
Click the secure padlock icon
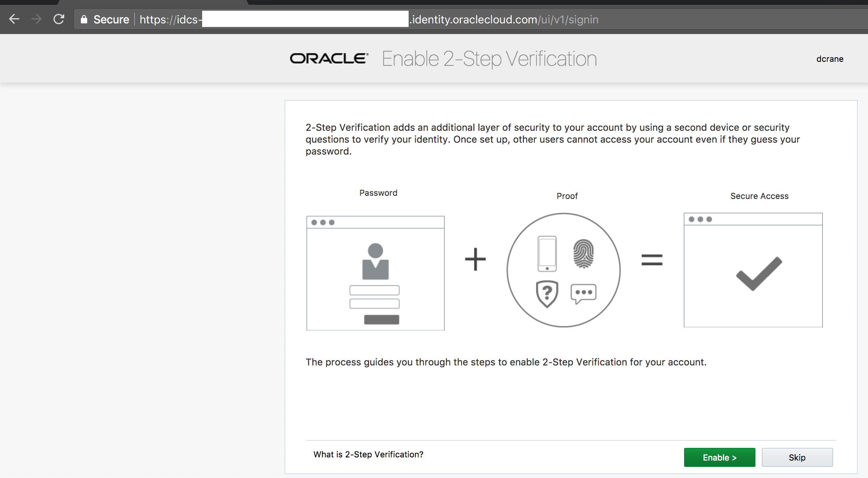(x=84, y=19)
